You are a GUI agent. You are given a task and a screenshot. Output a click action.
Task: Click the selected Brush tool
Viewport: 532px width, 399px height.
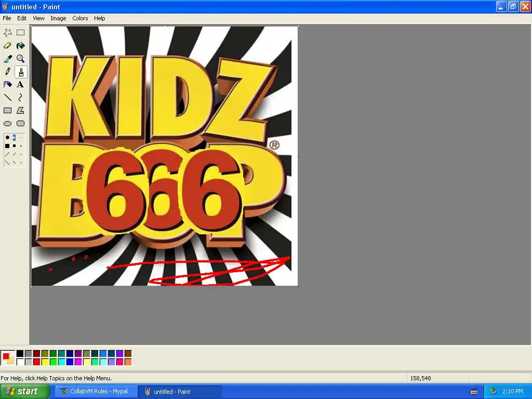(21, 72)
